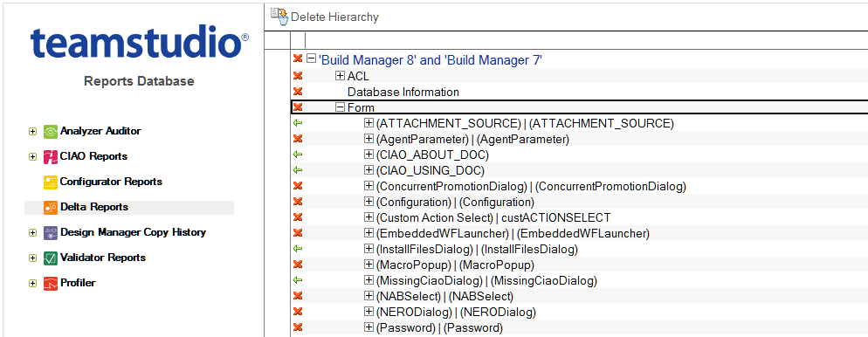
Task: Expand the (AgentParameter) form node
Action: (x=369, y=138)
